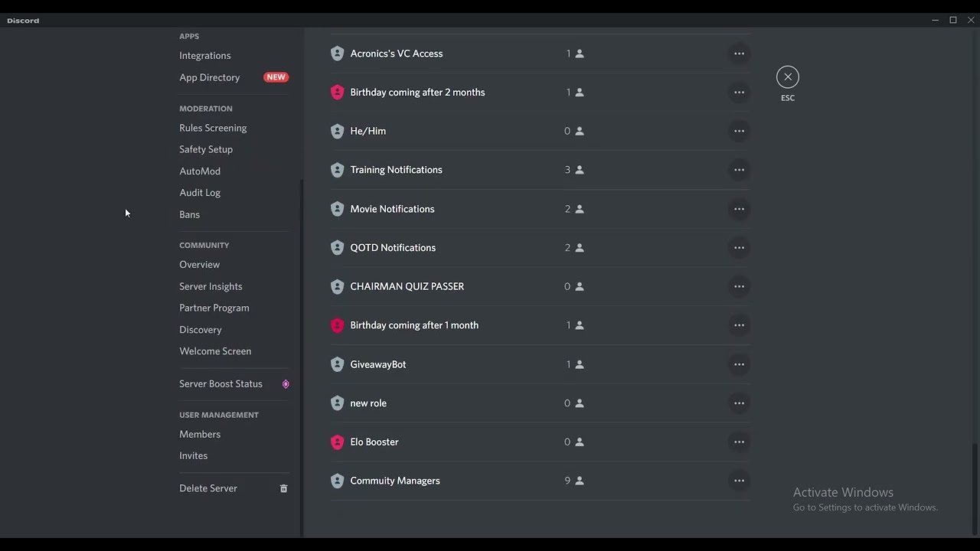Open more options for Movie Notifications role
The width and height of the screenshot is (980, 551).
click(x=739, y=209)
